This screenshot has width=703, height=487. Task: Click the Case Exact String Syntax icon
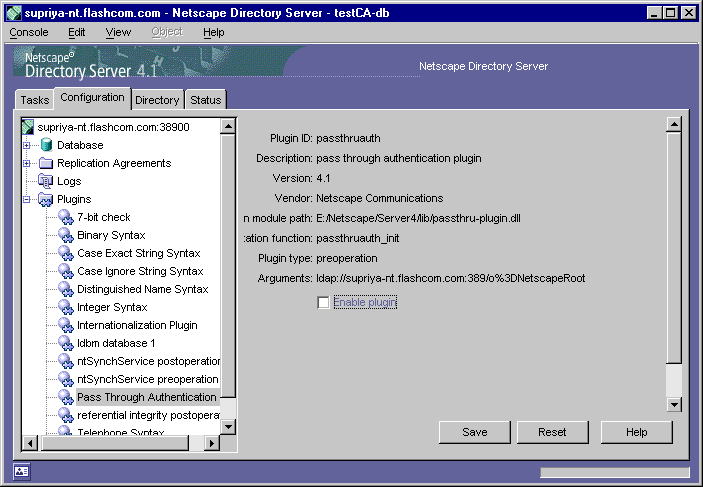pos(65,253)
